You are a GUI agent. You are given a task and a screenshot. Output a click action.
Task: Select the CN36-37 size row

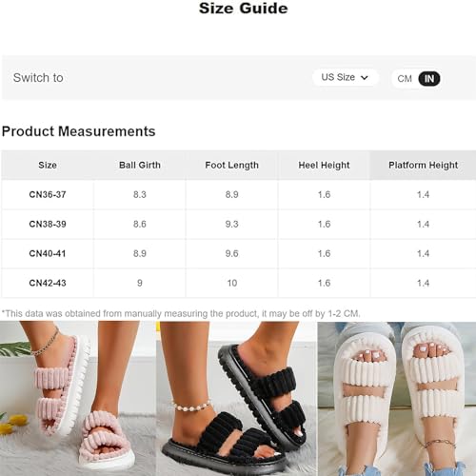239,194
